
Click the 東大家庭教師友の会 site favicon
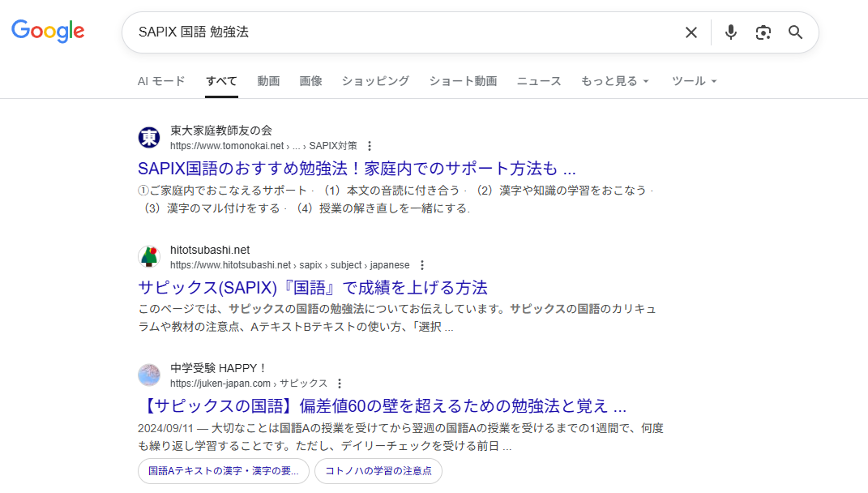pos(149,138)
